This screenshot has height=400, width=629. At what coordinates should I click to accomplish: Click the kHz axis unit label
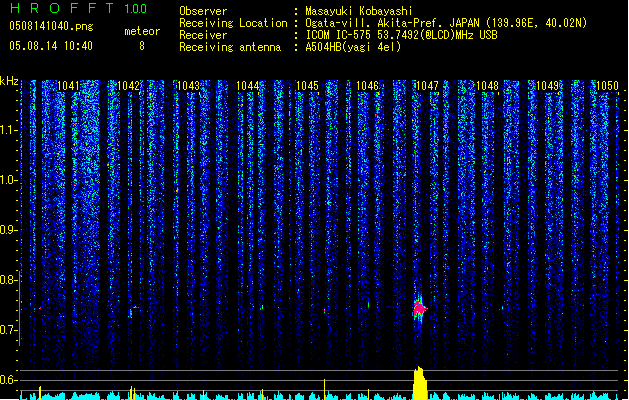pos(9,81)
